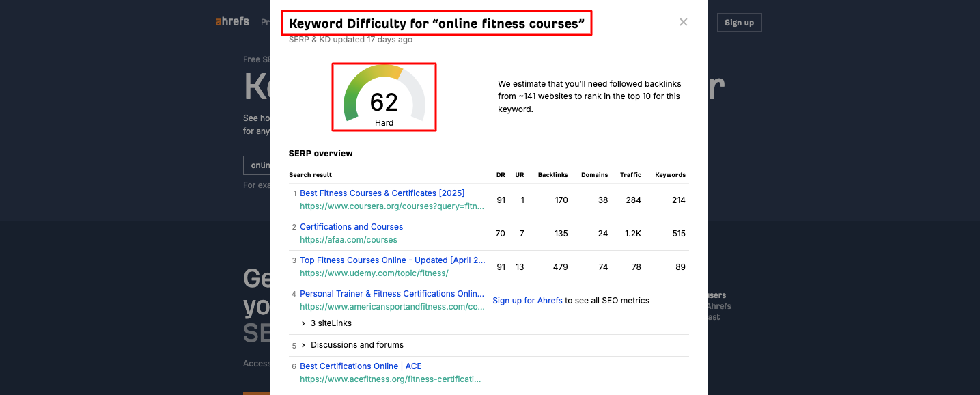Image resolution: width=980 pixels, height=395 pixels.
Task: Click the traffic value 284 in the Coursera row
Action: pyautogui.click(x=633, y=200)
